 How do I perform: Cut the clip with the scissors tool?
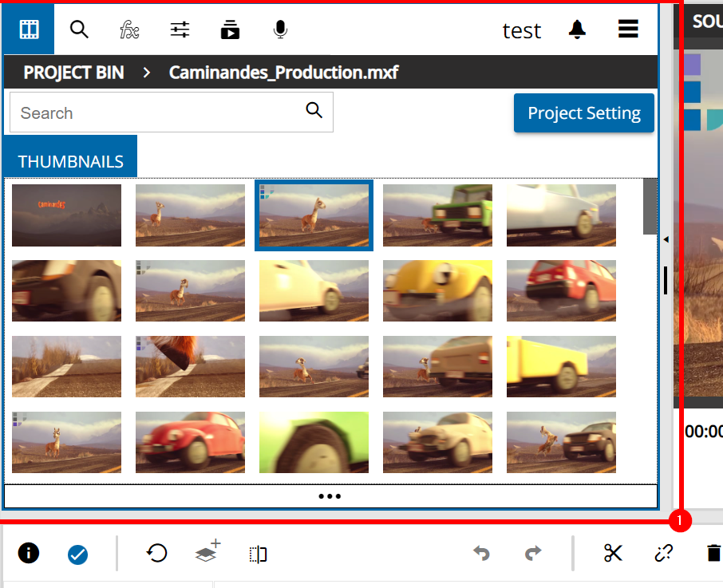(x=613, y=553)
